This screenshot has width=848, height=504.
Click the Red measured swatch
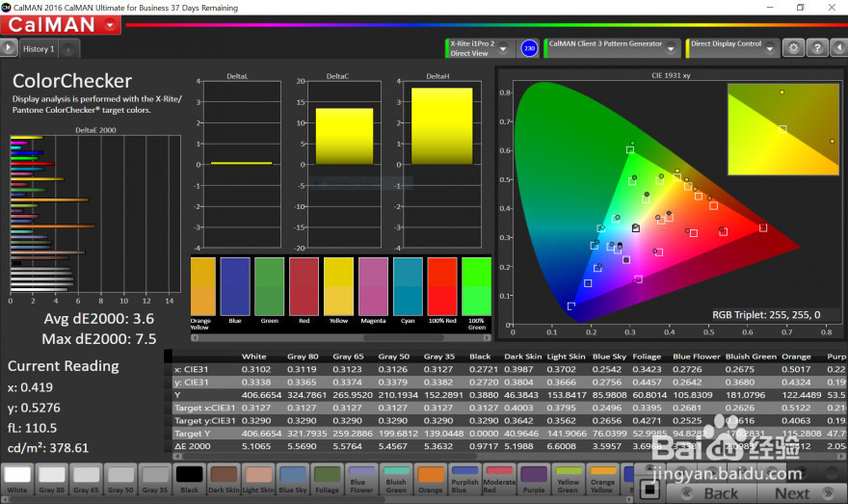304,286
